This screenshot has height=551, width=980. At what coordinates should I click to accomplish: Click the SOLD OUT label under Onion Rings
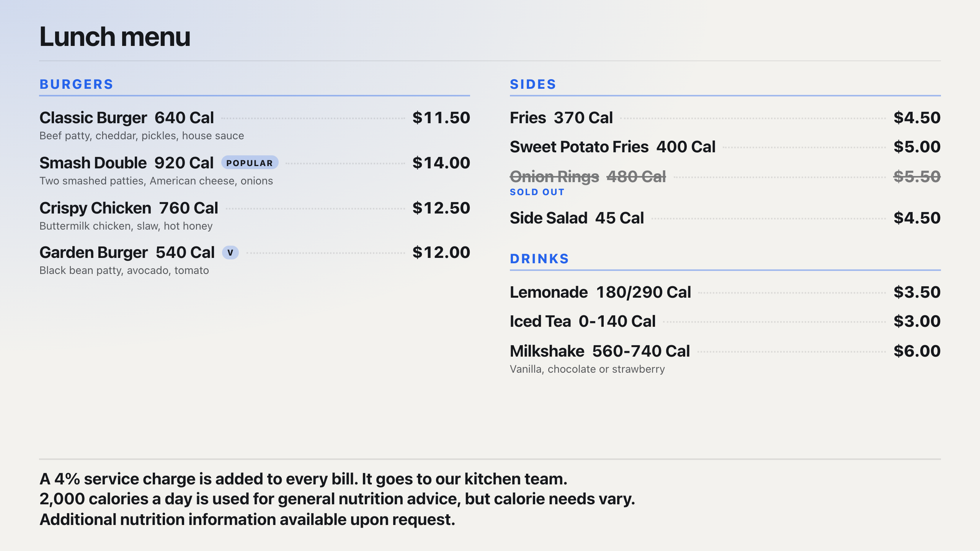pos(537,192)
